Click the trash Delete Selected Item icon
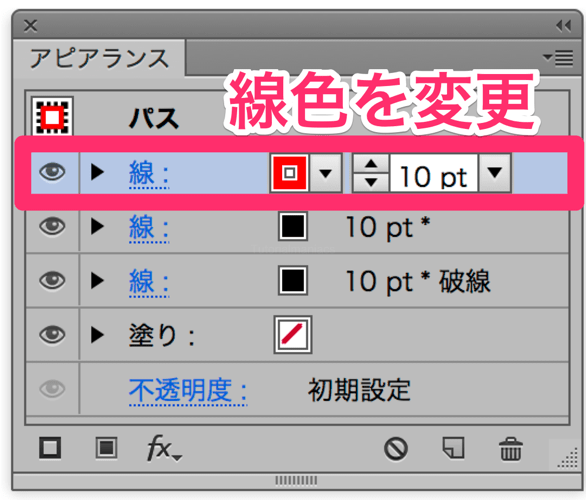Viewport: 586px width, 500px height. (x=511, y=449)
